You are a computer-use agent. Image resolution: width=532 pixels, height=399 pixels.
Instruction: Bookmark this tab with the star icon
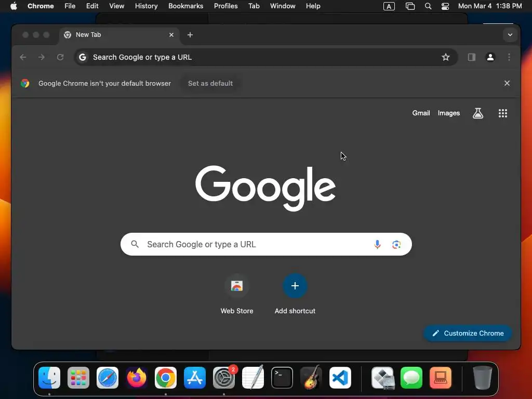pos(445,57)
